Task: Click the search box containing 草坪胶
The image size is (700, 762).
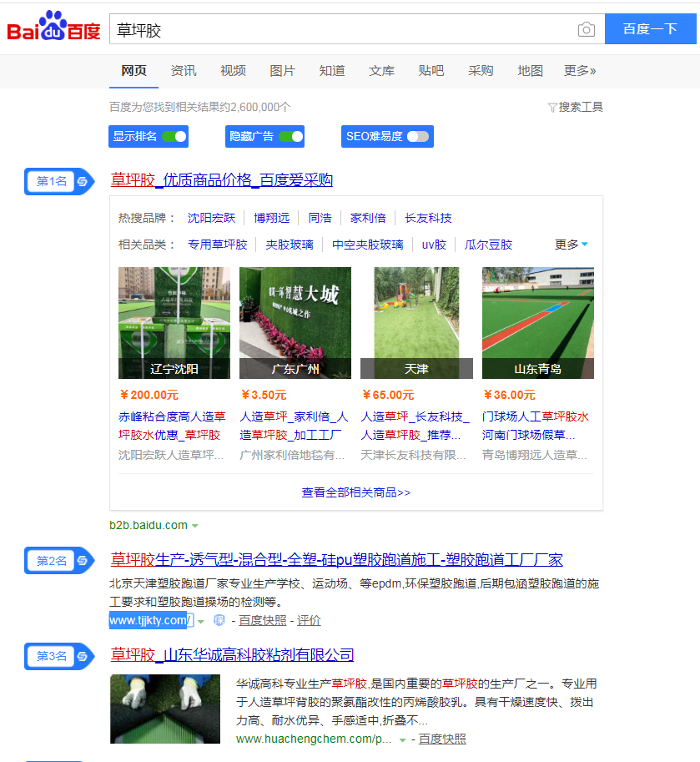Action: (x=357, y=29)
